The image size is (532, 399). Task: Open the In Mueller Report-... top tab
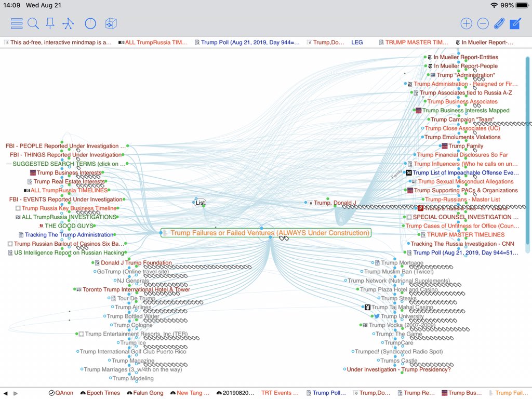click(484, 43)
